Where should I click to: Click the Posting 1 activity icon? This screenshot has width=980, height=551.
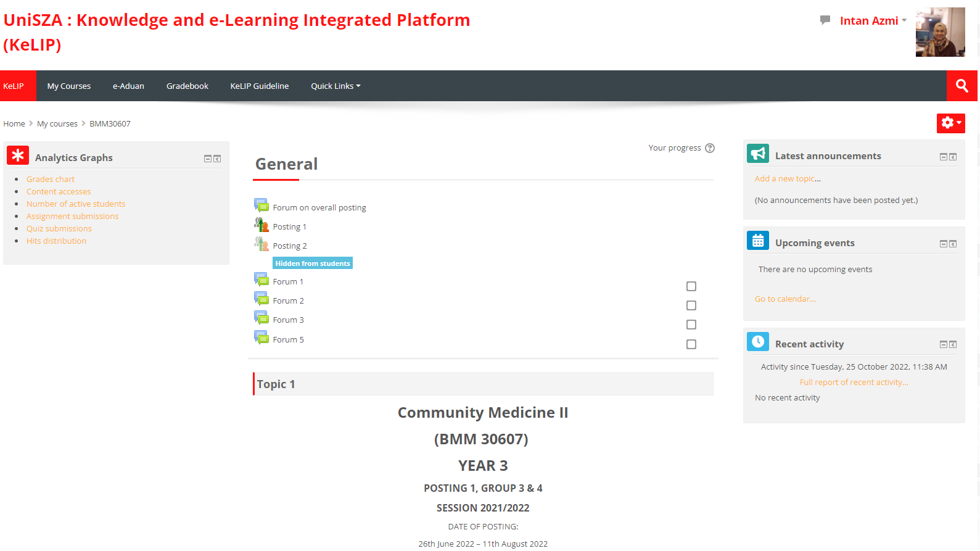pos(261,224)
